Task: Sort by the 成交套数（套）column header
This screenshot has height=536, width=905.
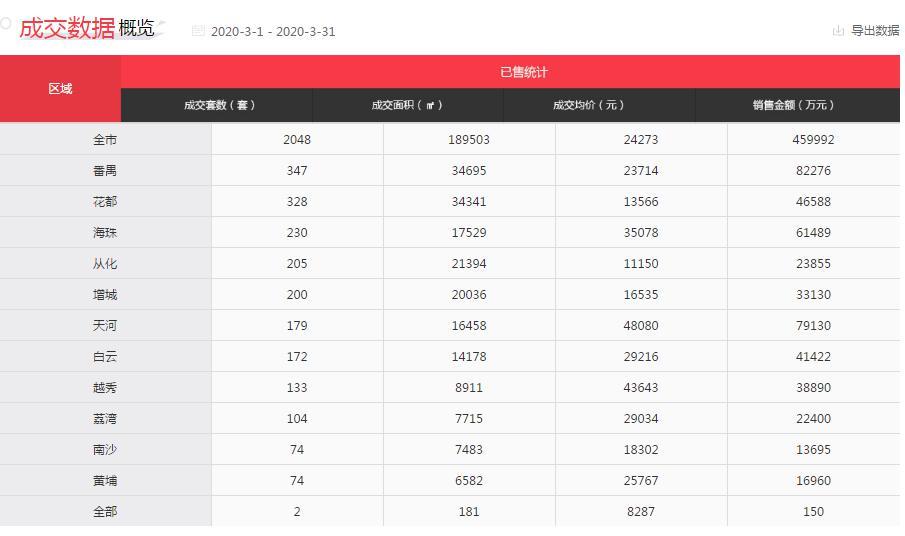Action: click(x=217, y=105)
